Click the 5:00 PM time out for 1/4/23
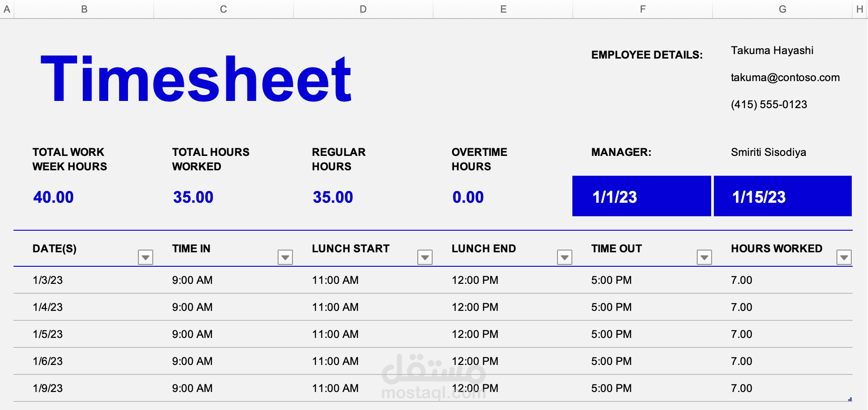Image resolution: width=868 pixels, height=410 pixels. coord(612,307)
